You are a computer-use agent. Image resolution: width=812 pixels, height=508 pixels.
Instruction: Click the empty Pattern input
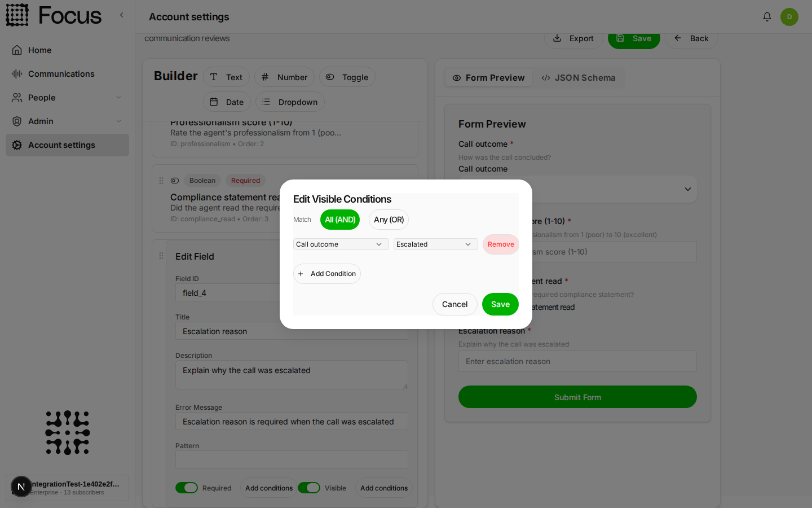click(x=292, y=459)
